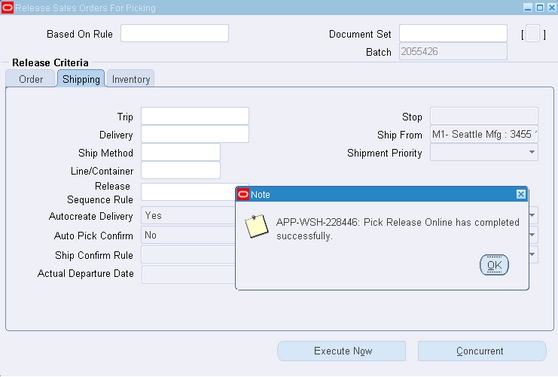Viewport: 558px width, 377px height.
Task: Open the Inventory tab
Action: (131, 79)
